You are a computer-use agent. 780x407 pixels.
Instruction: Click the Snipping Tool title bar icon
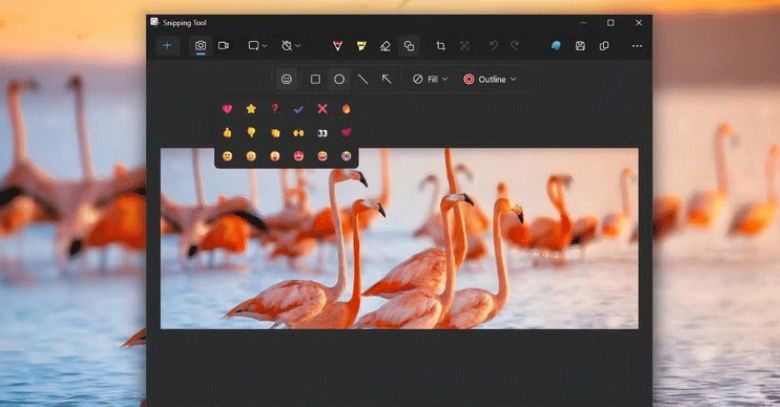point(155,22)
